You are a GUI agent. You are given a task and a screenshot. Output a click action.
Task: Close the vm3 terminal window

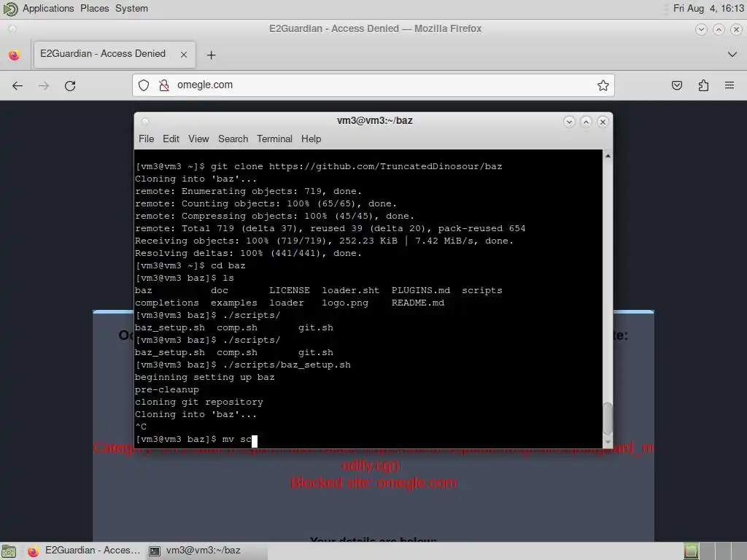603,122
